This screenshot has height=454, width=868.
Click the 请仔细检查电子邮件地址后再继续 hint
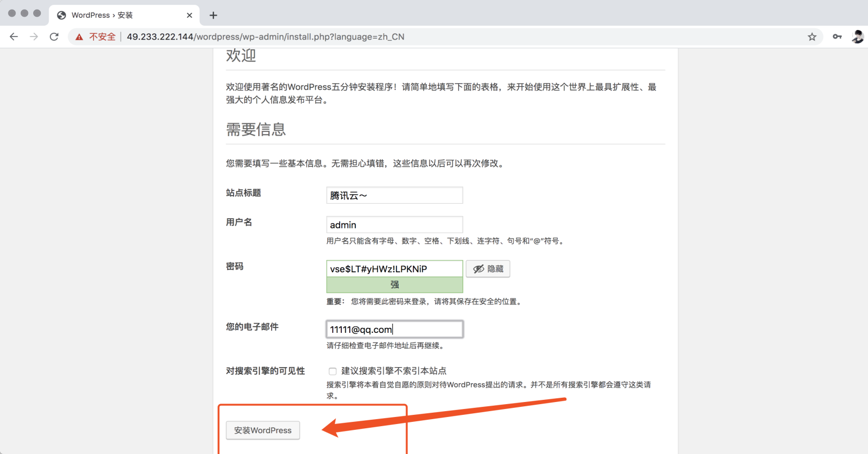385,346
